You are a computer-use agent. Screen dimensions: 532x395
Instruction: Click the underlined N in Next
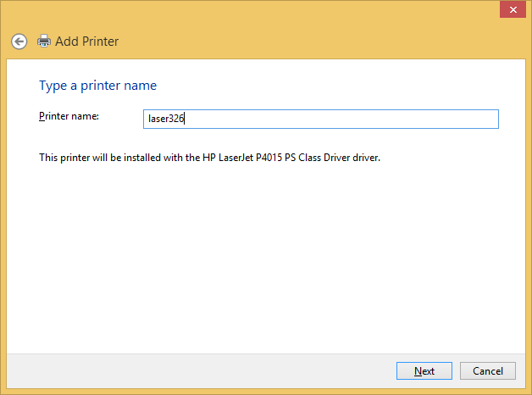418,371
